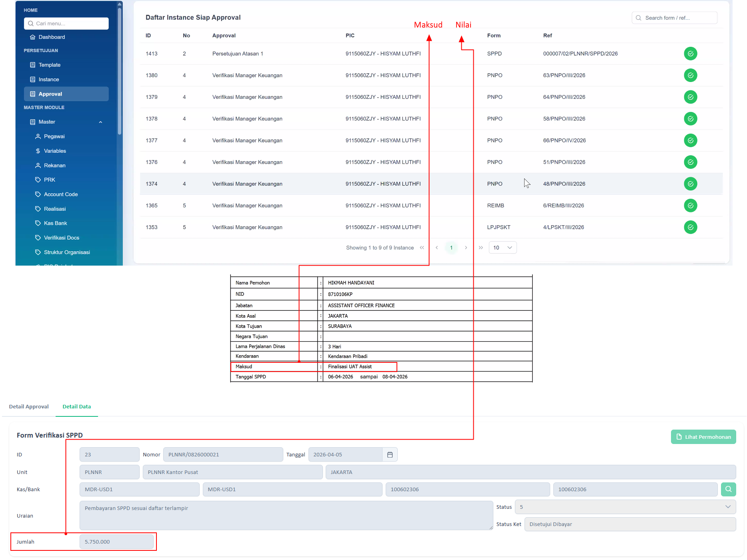Click green check for ref 58/PNPO/III/2026

click(690, 119)
